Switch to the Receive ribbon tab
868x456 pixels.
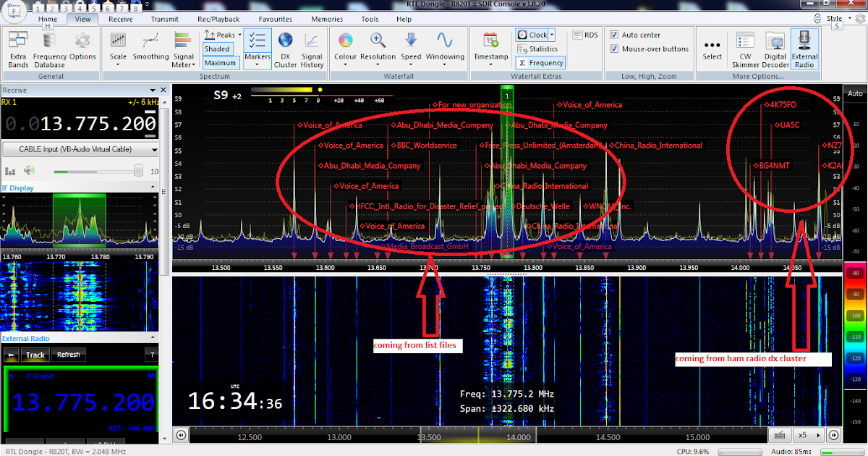[120, 19]
